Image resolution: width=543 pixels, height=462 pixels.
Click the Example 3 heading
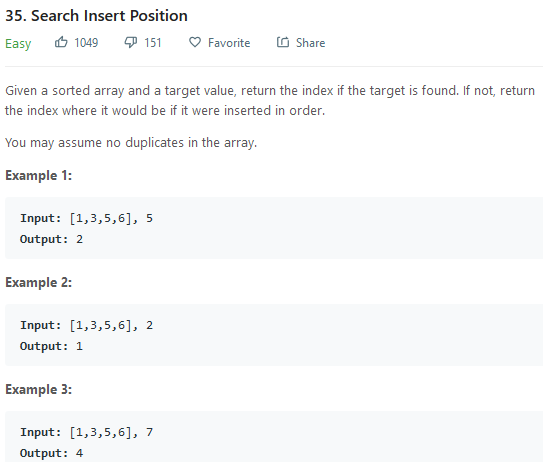38,390
